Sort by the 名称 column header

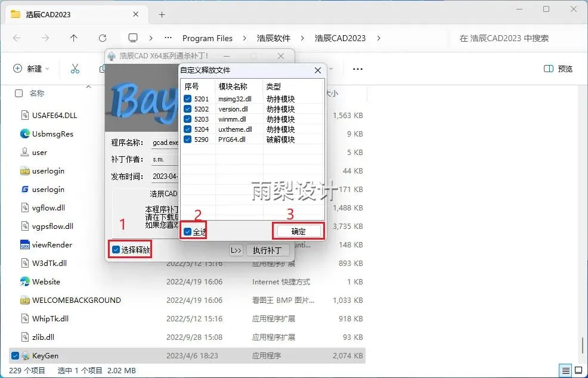pyautogui.click(x=37, y=94)
